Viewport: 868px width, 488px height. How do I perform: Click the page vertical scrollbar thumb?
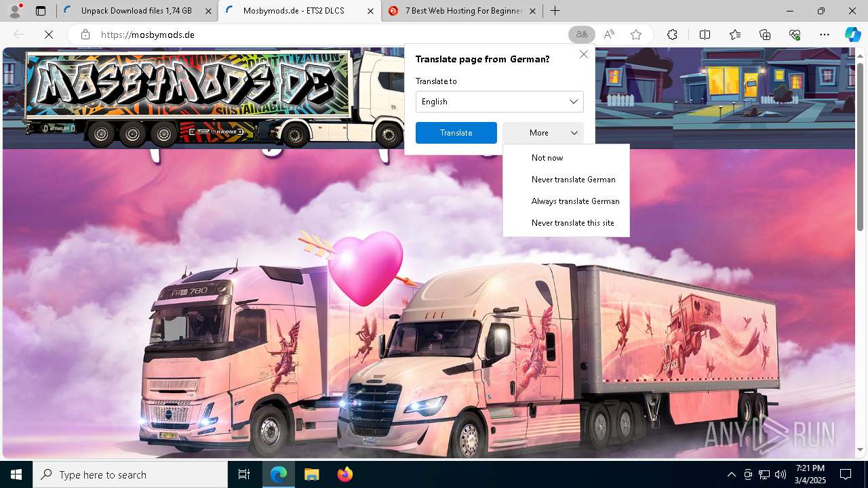coord(861,146)
